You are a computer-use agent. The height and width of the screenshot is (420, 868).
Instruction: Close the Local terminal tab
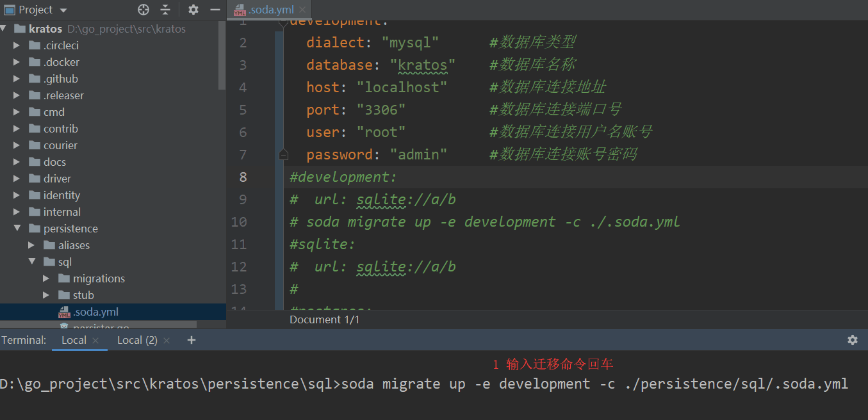pyautogui.click(x=95, y=341)
